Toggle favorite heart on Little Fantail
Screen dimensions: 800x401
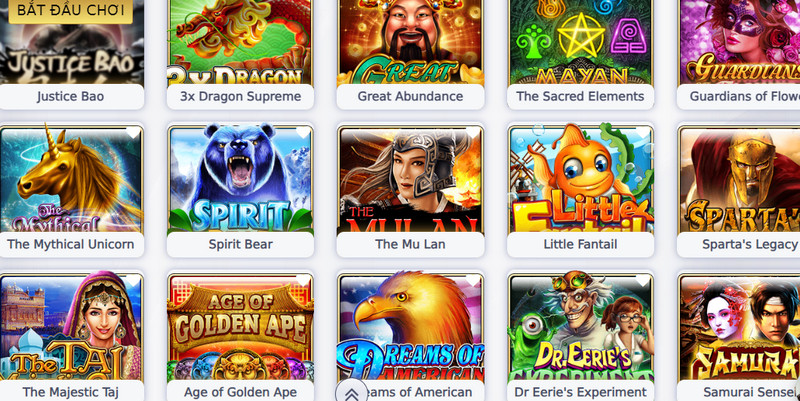click(x=642, y=133)
